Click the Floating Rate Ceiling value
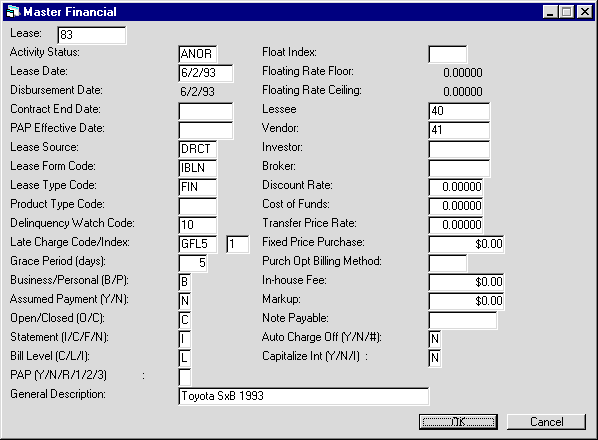Viewport: 598px width, 440px height. click(463, 92)
